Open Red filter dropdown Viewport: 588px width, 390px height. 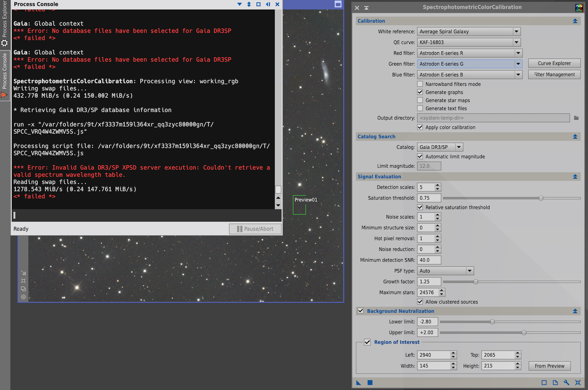(x=470, y=53)
